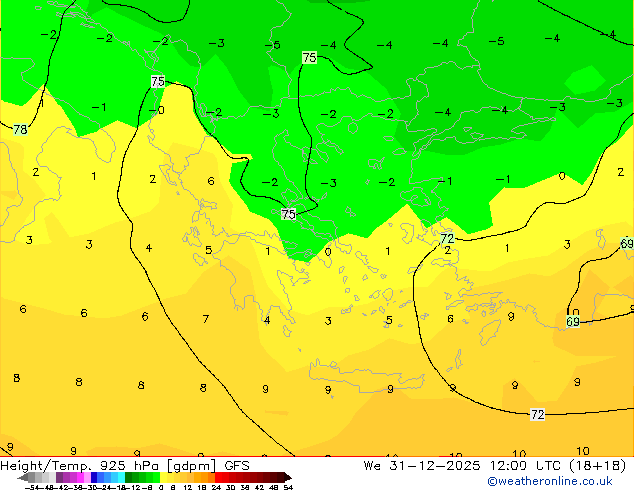The width and height of the screenshot is (634, 490).
Task: Click the legend tick label -54
Action: click(32, 487)
